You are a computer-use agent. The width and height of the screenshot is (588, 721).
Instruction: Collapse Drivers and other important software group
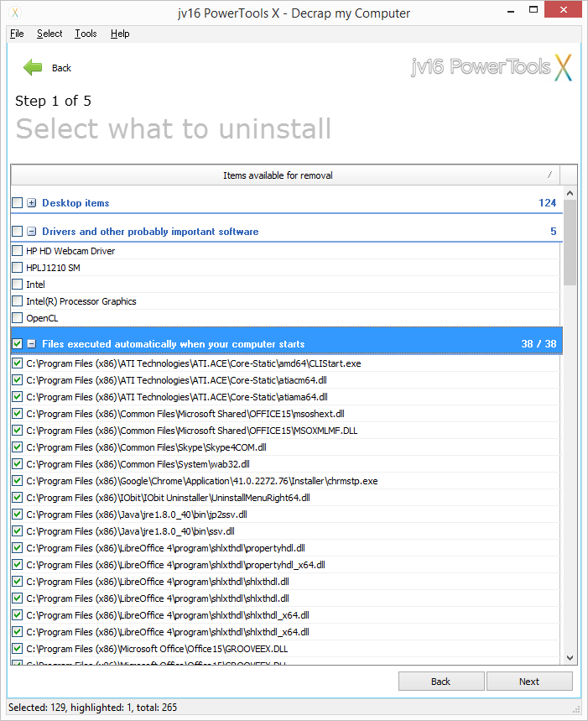point(32,232)
